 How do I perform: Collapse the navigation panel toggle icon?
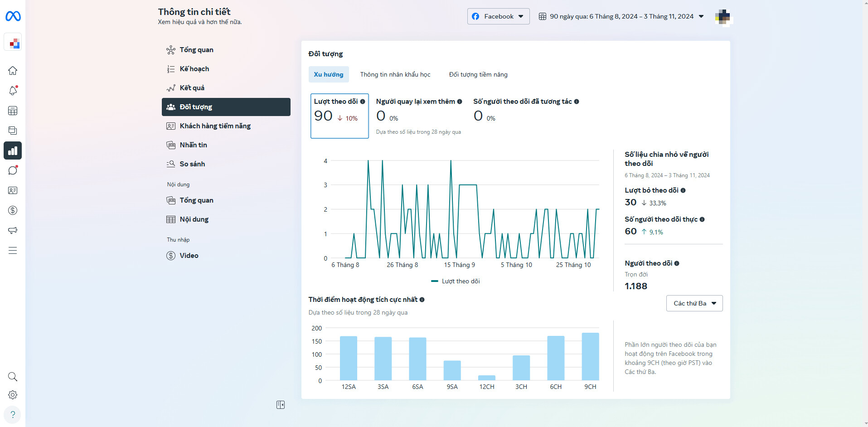click(281, 405)
